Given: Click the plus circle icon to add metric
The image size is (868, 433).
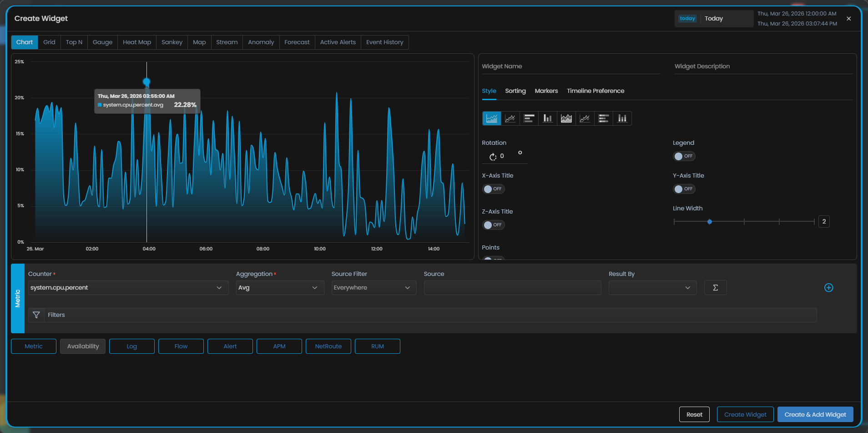Looking at the screenshot, I should point(828,288).
